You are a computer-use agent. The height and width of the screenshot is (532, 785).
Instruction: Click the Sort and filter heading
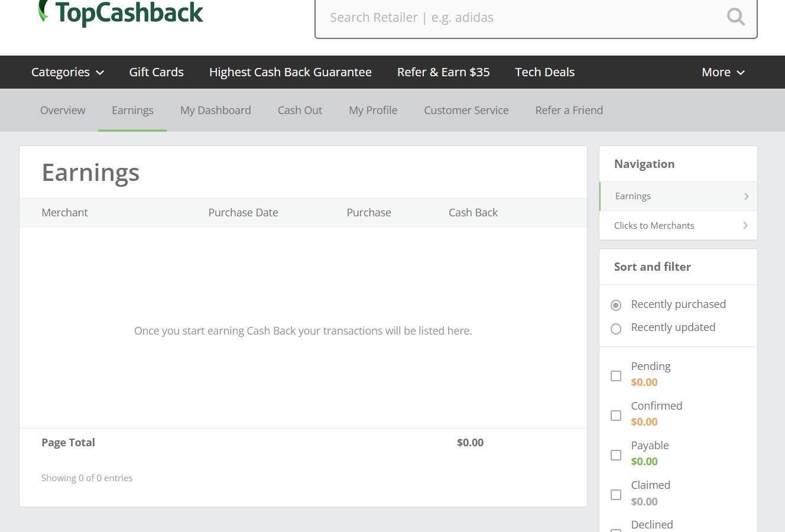tap(653, 267)
